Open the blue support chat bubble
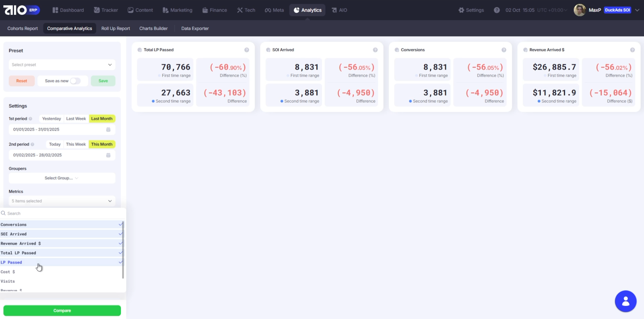The height and width of the screenshot is (319, 644). (625, 301)
